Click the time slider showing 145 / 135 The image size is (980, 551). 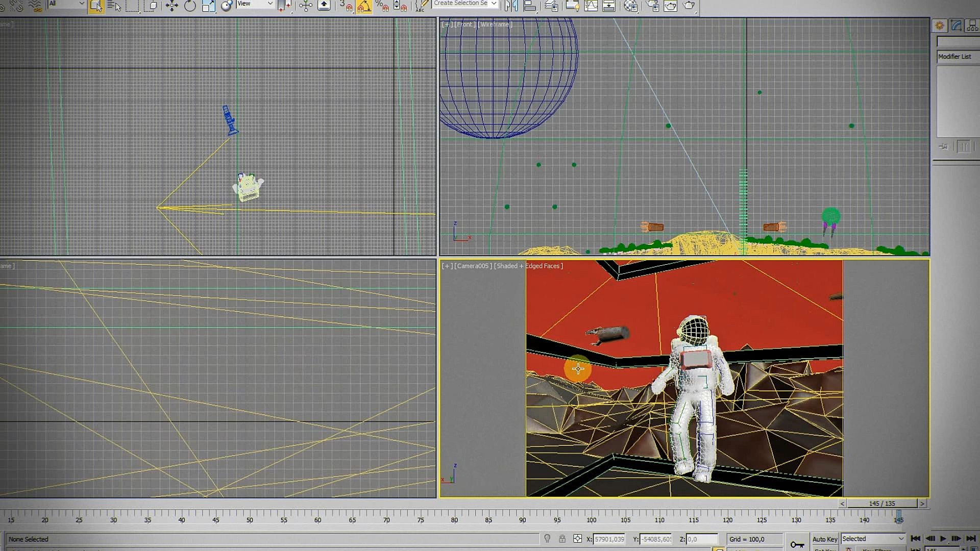click(882, 504)
